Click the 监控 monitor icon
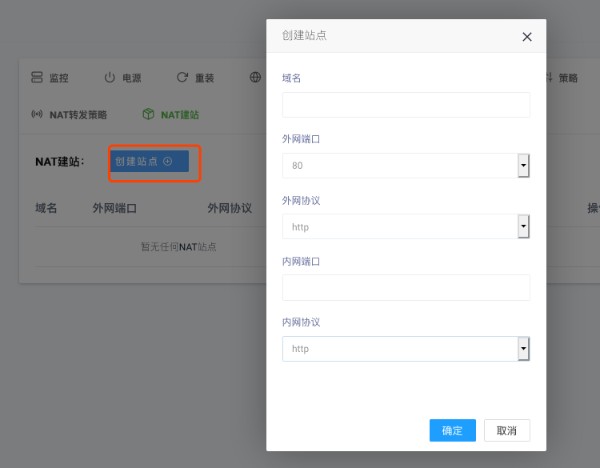This screenshot has width=600, height=468. [x=37, y=78]
